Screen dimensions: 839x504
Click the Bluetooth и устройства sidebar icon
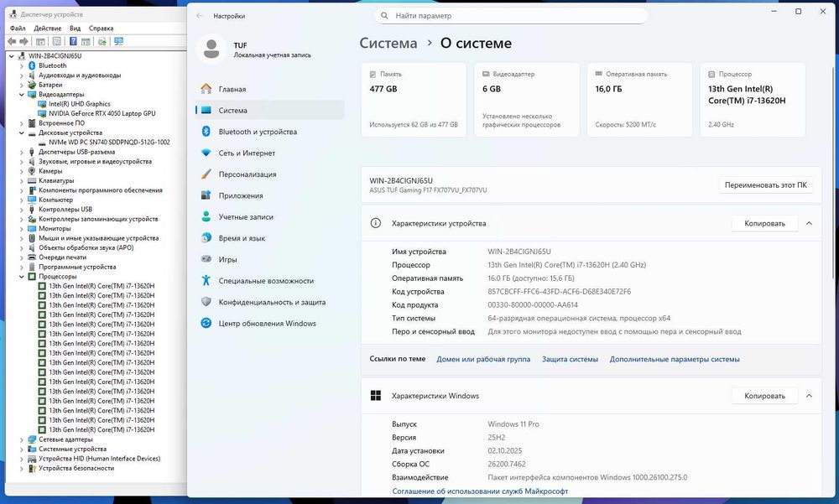click(x=206, y=131)
